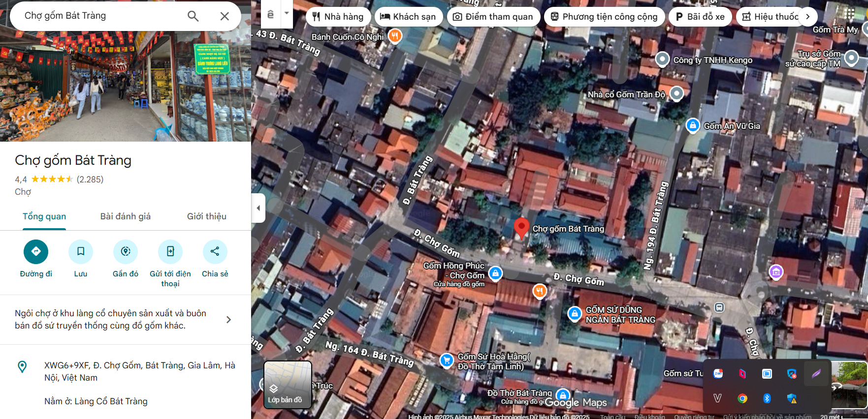Collapse the side panel with the arrow
This screenshot has height=419, width=868.
coord(258,208)
